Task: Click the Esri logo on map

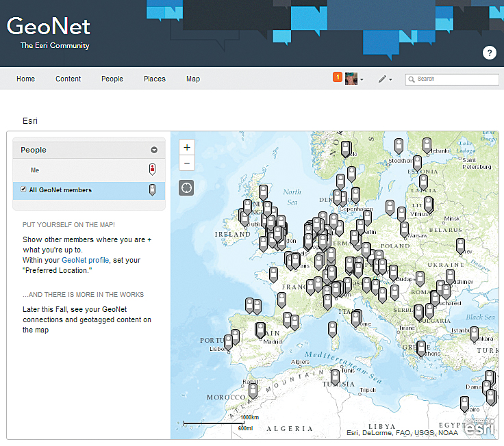Action: (479, 427)
